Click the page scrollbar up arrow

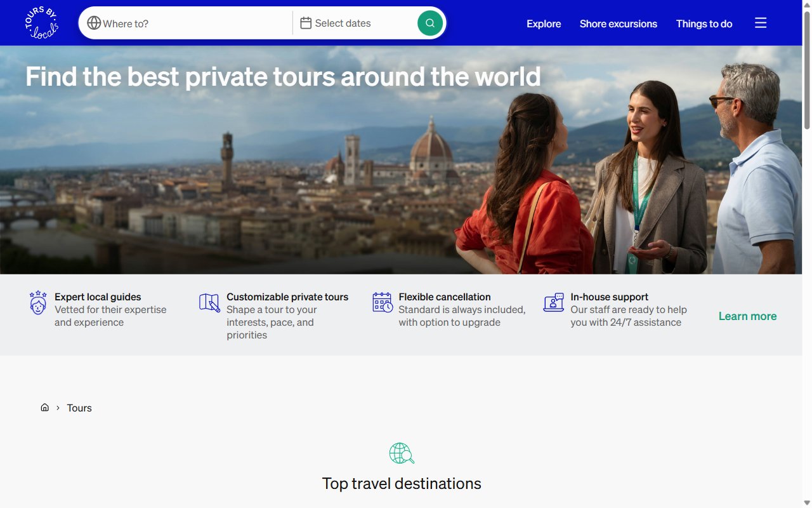(x=807, y=5)
